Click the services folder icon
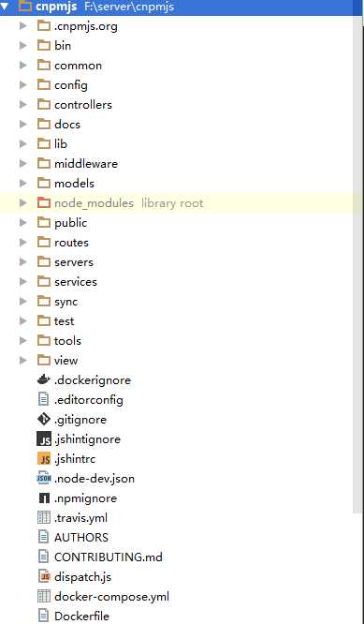This screenshot has width=364, height=624. 44,281
